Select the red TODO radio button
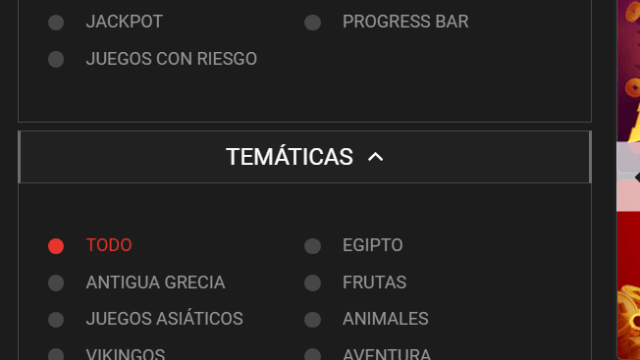This screenshot has height=360, width=640. point(56,246)
